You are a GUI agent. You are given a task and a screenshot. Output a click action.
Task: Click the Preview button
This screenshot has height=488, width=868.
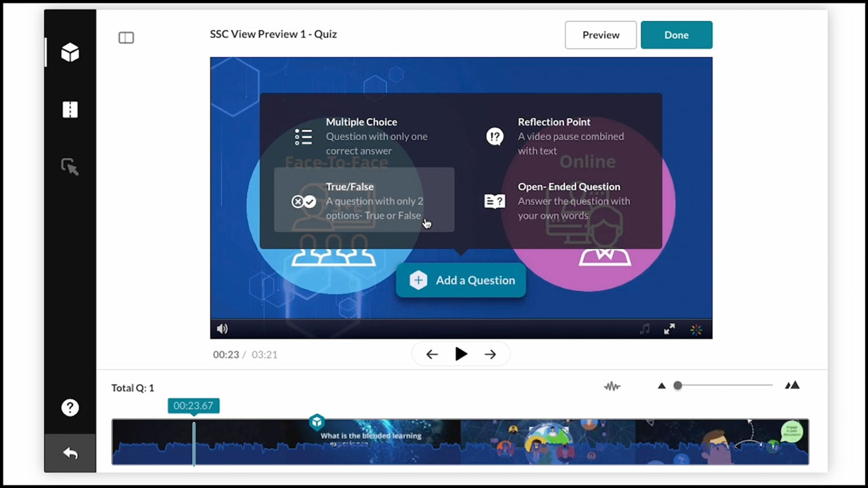601,35
